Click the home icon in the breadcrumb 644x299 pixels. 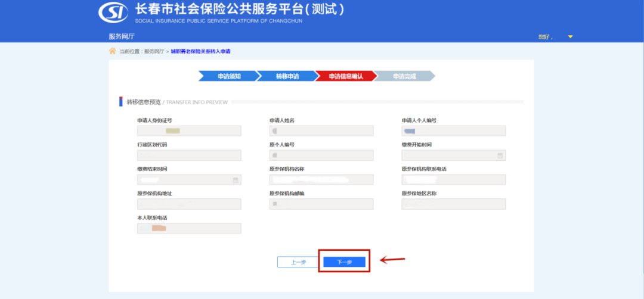112,51
